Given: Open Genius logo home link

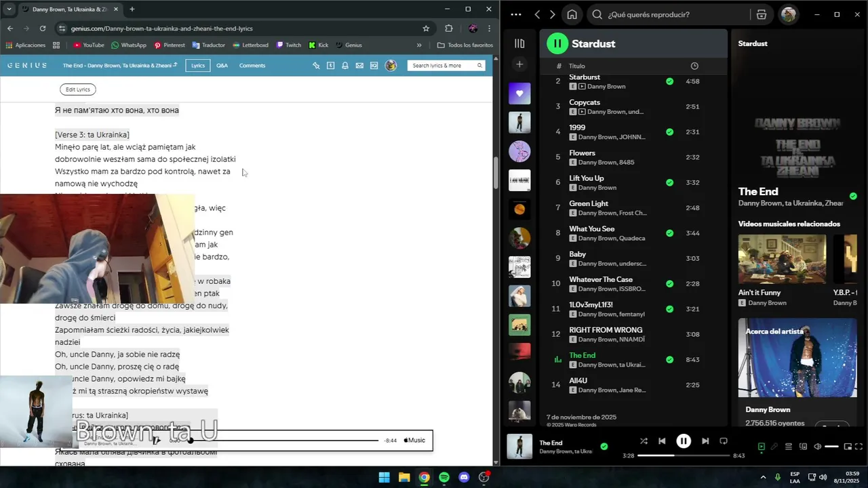Looking at the screenshot, I should click(27, 66).
